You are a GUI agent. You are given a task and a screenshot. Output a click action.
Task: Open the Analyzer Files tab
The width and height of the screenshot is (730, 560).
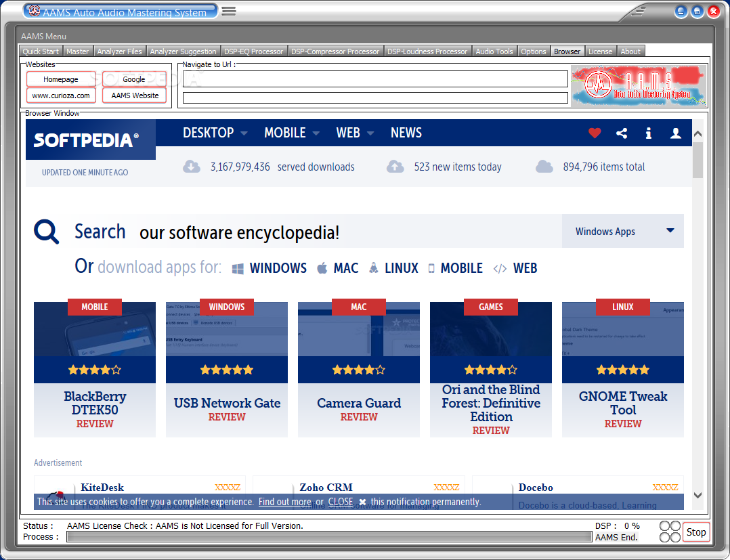pyautogui.click(x=120, y=51)
